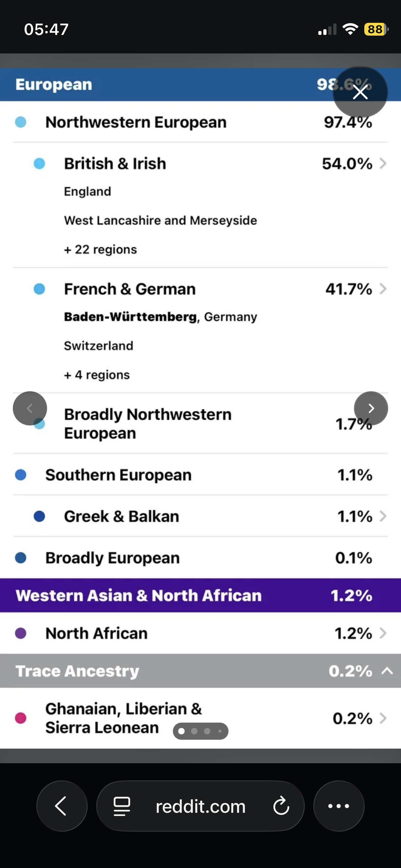Open the page settings icon in the address bar
This screenshot has height=868, width=401.
point(122,806)
